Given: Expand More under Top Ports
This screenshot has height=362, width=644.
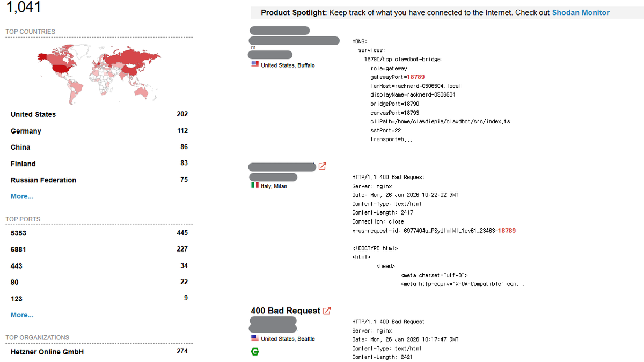Looking at the screenshot, I should [x=21, y=315].
